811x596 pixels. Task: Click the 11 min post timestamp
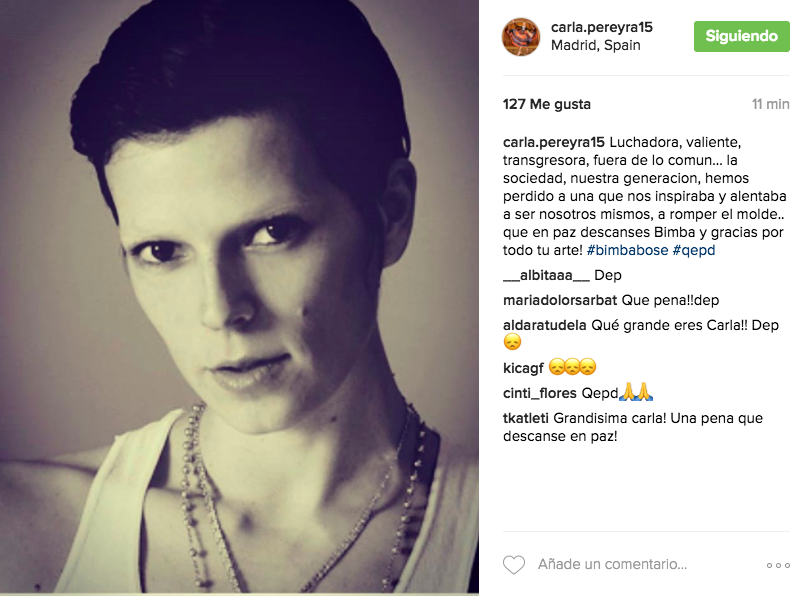click(x=771, y=104)
